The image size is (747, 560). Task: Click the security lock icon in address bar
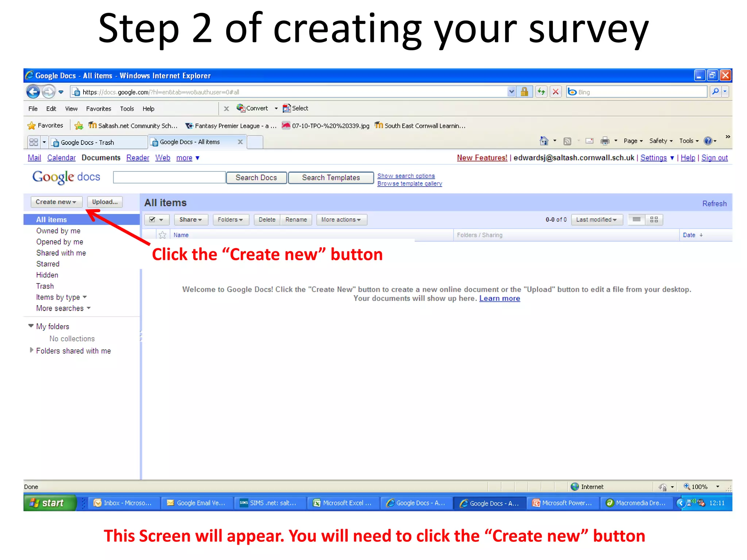point(524,92)
